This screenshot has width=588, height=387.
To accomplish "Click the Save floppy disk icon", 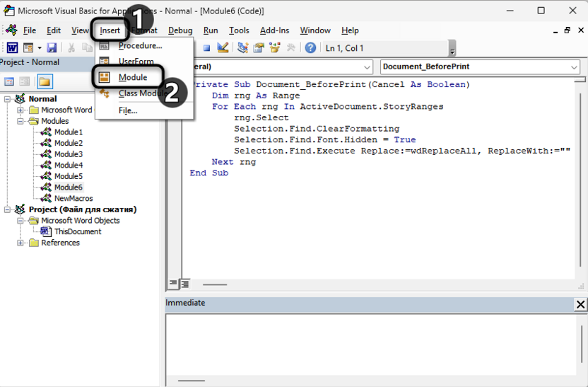I will pos(52,48).
